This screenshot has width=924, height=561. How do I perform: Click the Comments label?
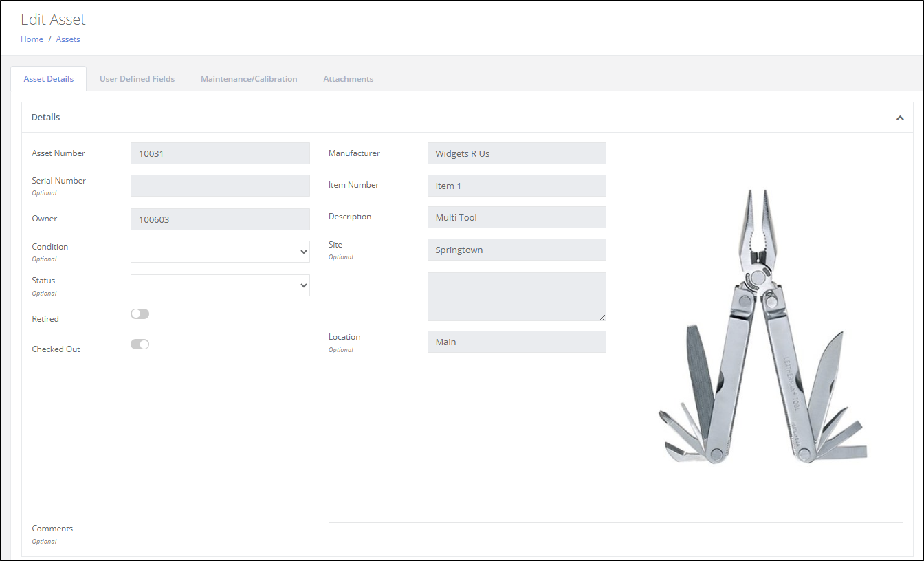[52, 529]
